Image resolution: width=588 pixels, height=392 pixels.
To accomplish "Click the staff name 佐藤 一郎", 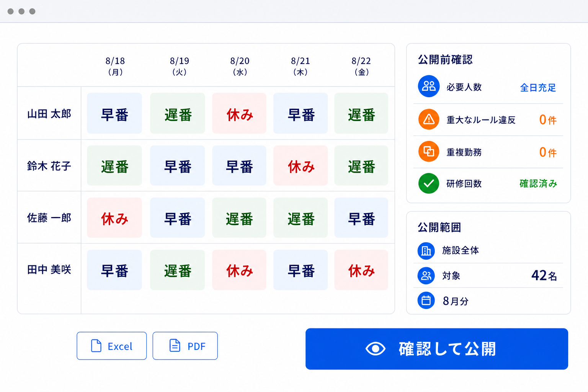I will (49, 218).
